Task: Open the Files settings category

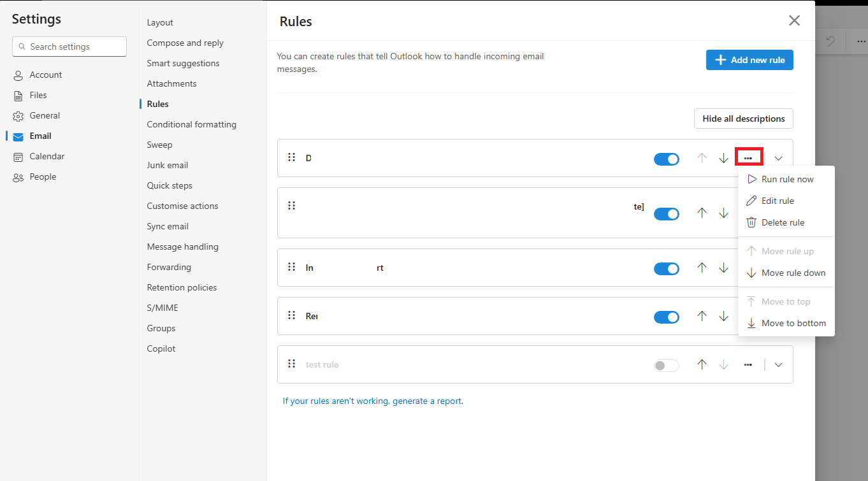Action: pos(30,95)
